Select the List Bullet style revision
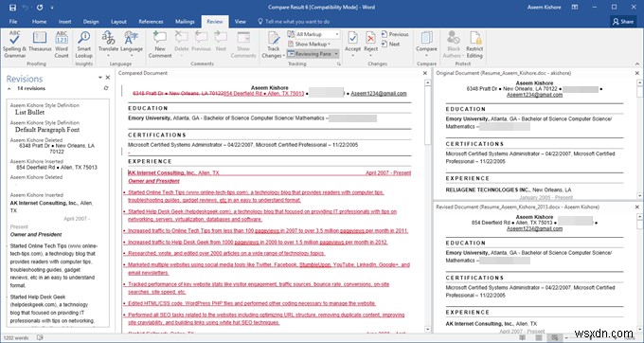The width and height of the screenshot is (644, 343). pos(29,112)
